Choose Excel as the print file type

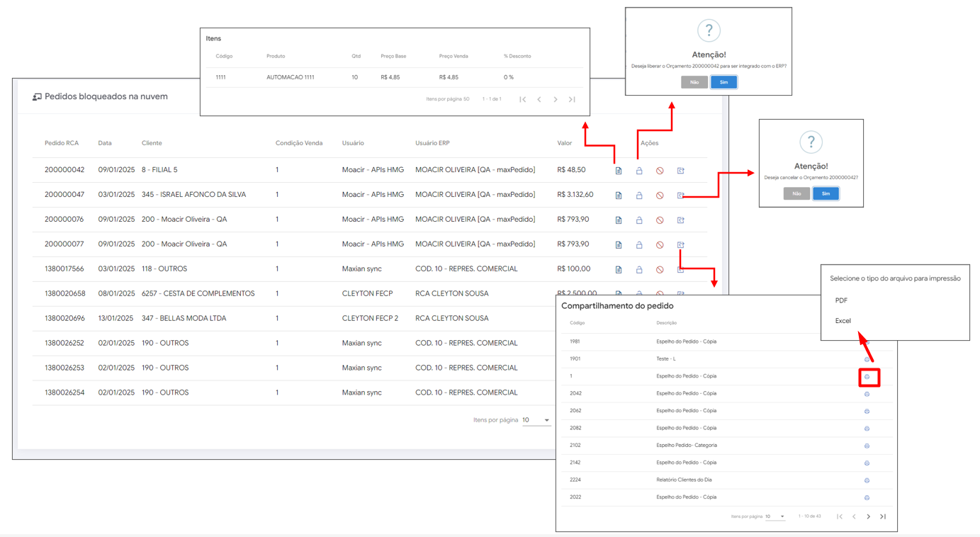tap(843, 321)
